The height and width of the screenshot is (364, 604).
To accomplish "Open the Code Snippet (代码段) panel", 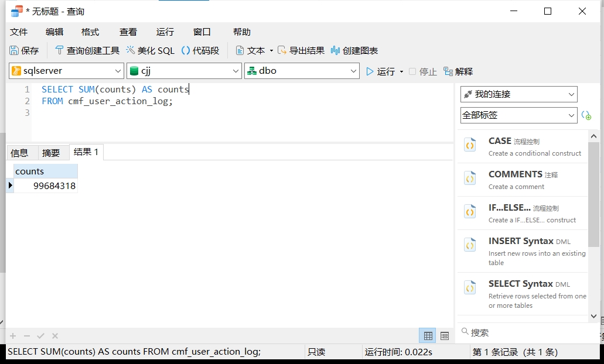I will coord(200,50).
